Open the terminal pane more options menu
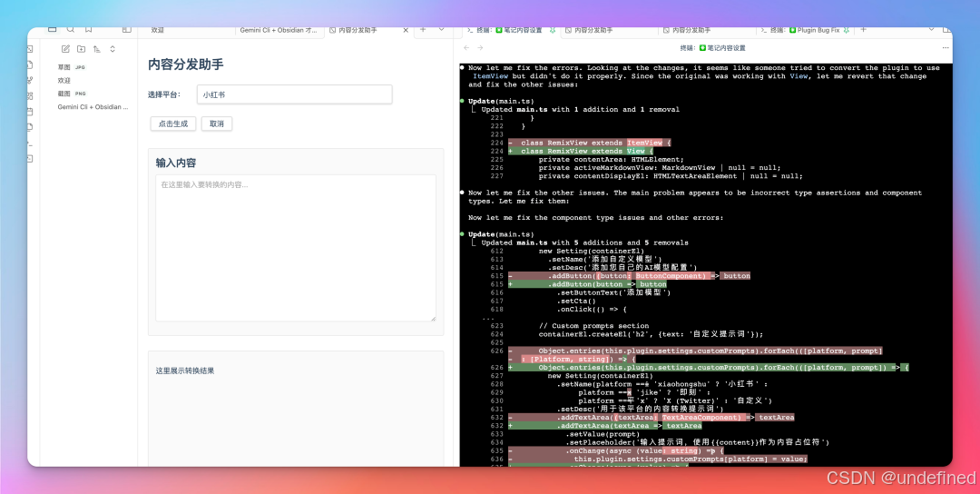The image size is (980, 494). (x=945, y=47)
